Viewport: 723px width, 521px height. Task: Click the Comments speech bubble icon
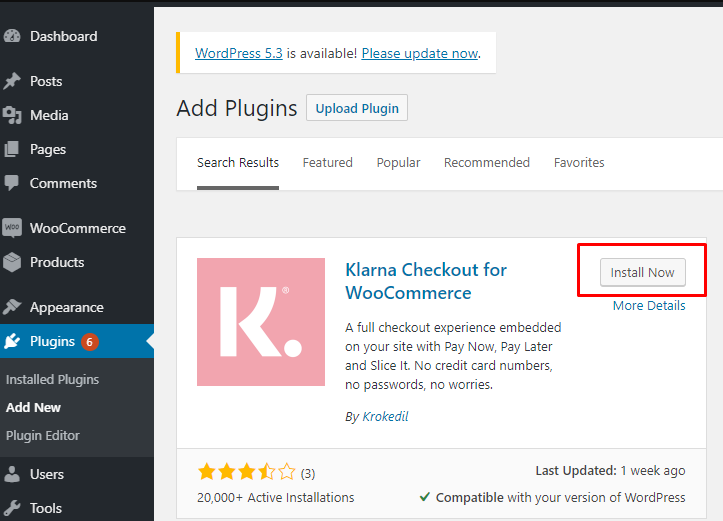(12, 184)
